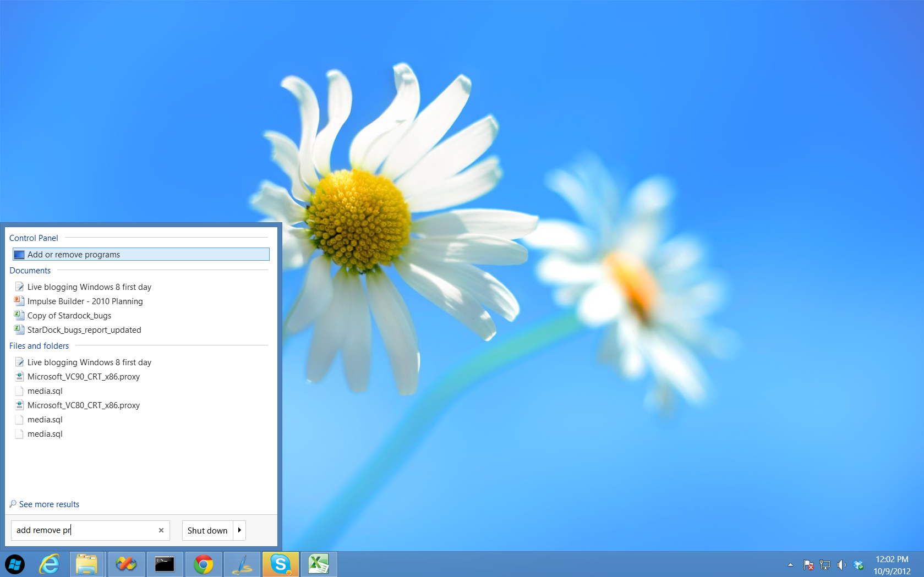Viewport: 924px width, 577px height.
Task: Click the Shut down button
Action: click(207, 530)
